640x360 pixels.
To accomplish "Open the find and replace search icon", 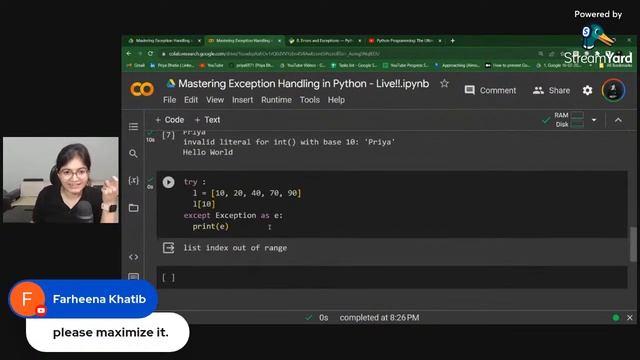I will (x=133, y=153).
